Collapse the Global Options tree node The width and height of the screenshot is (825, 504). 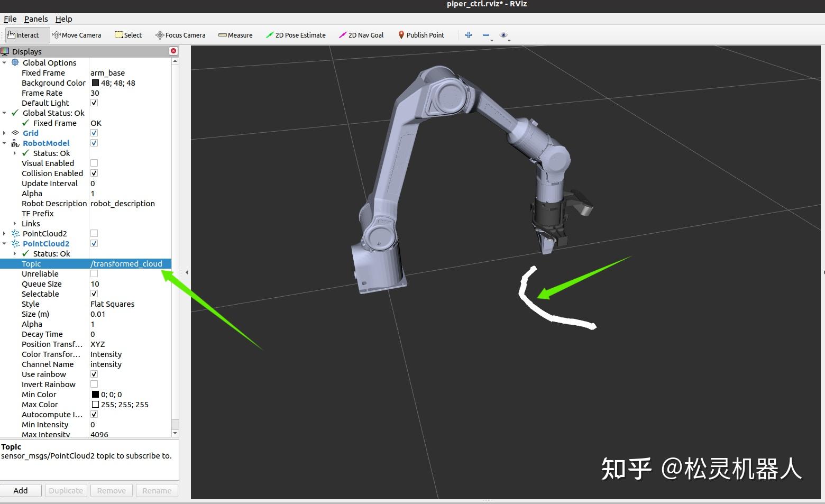click(x=4, y=62)
